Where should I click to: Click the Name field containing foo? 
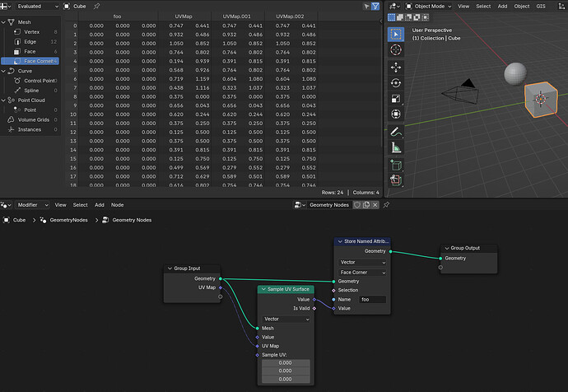(372, 300)
